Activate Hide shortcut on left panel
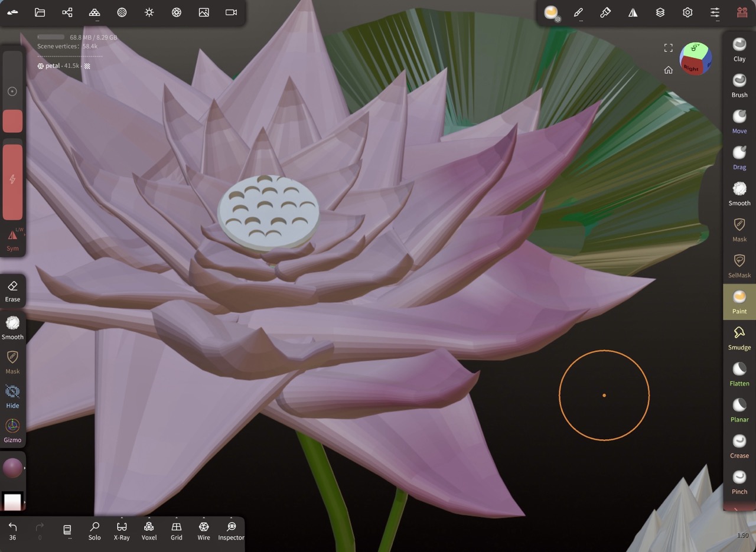756x552 pixels. pos(12,397)
